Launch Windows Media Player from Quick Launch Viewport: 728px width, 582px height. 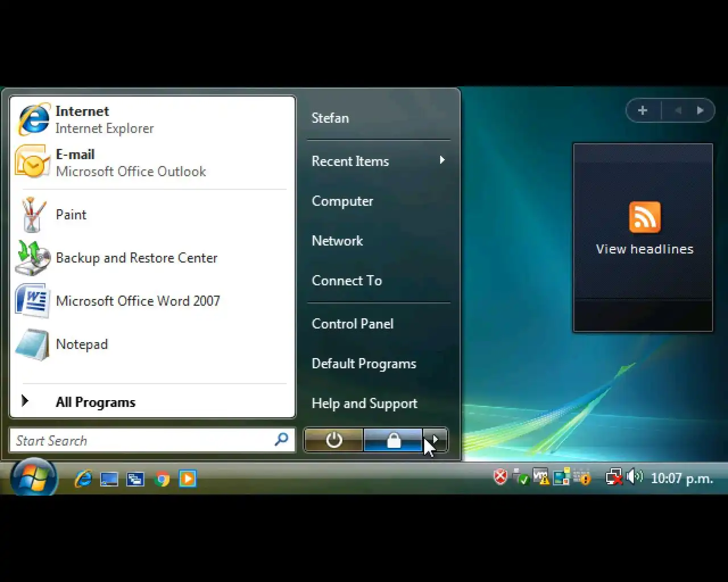tap(188, 479)
